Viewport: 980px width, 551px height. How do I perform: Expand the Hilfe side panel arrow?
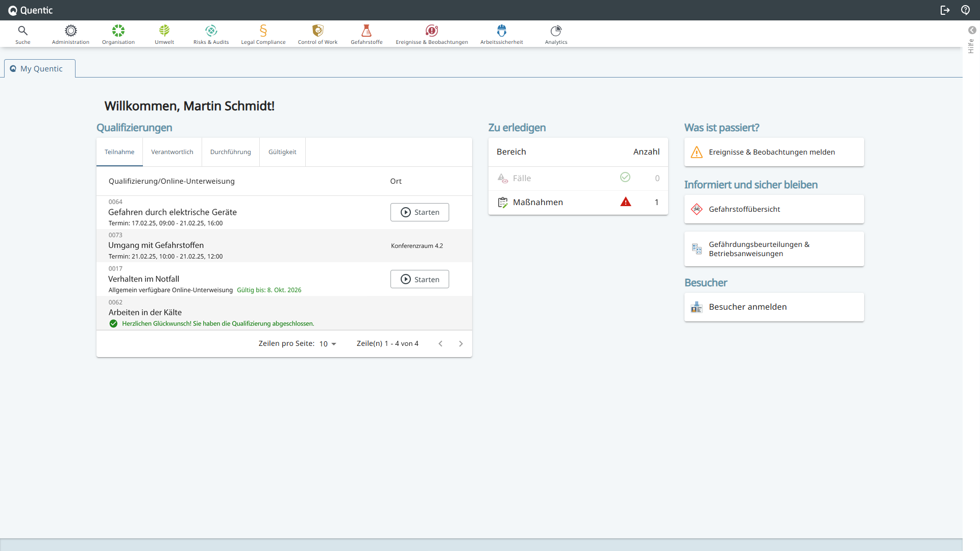[x=972, y=30]
